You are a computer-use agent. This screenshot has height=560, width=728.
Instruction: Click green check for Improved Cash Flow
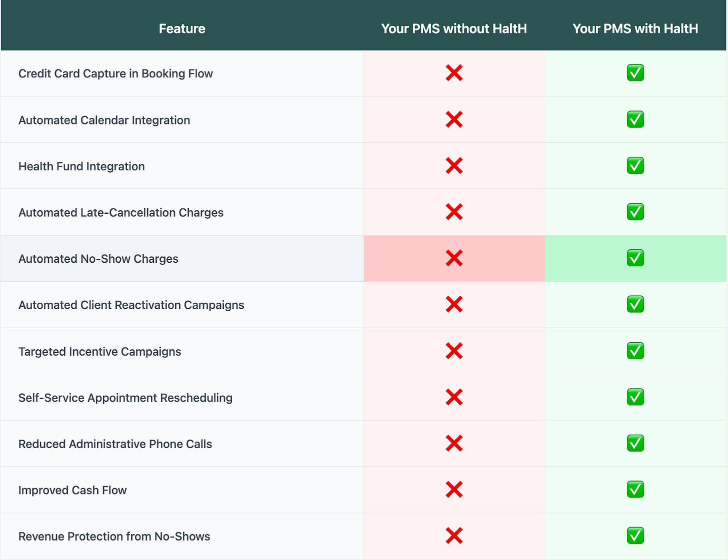coord(635,490)
